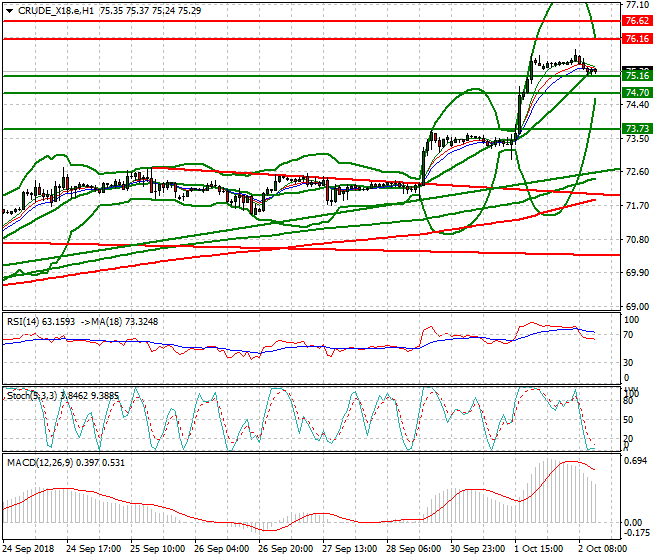The image size is (660, 560).
Task: Select the 75.16 green price level label
Action: 637,76
